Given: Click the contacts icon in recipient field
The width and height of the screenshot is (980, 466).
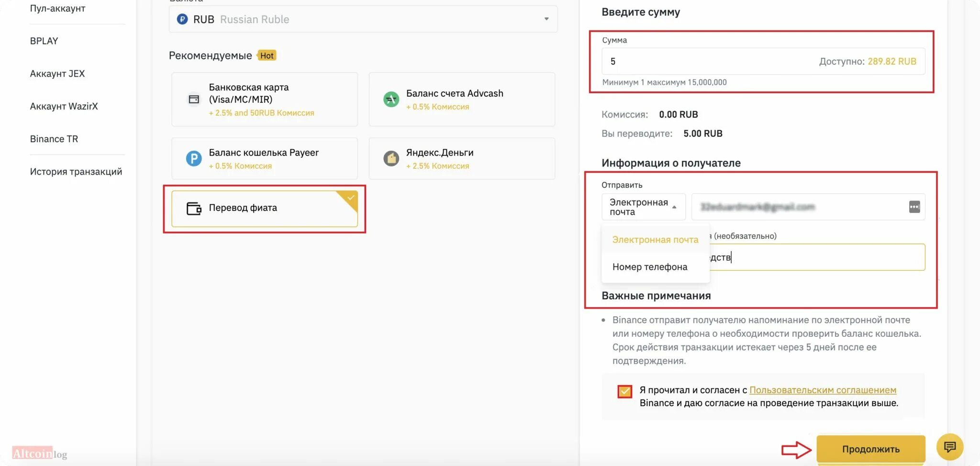Looking at the screenshot, I should coord(914,207).
